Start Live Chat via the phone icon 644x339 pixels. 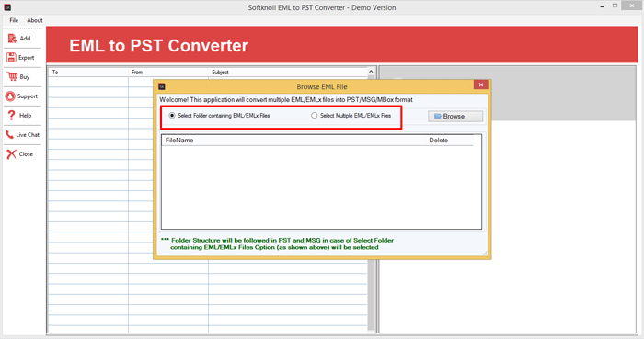point(9,134)
